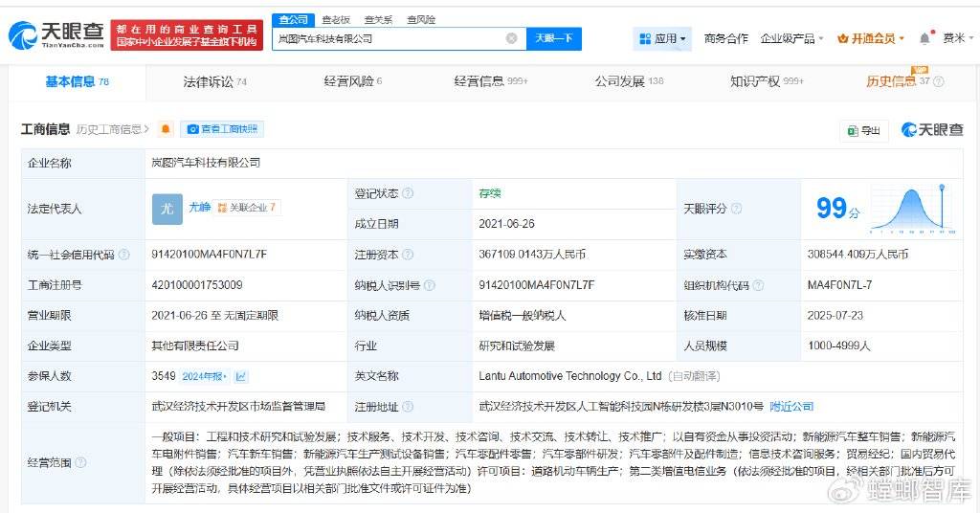Viewport: 980px width, 513px height.
Task: Open the 应用 dropdown menu
Action: click(x=662, y=38)
